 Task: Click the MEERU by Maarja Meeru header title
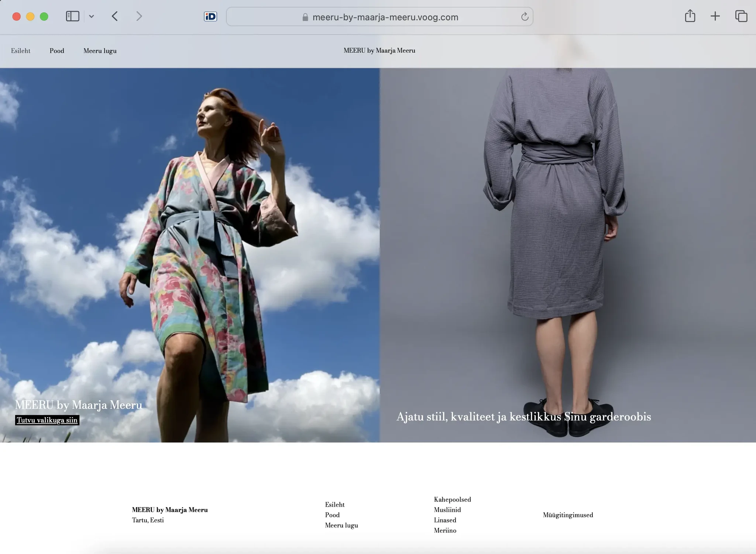[x=379, y=51]
